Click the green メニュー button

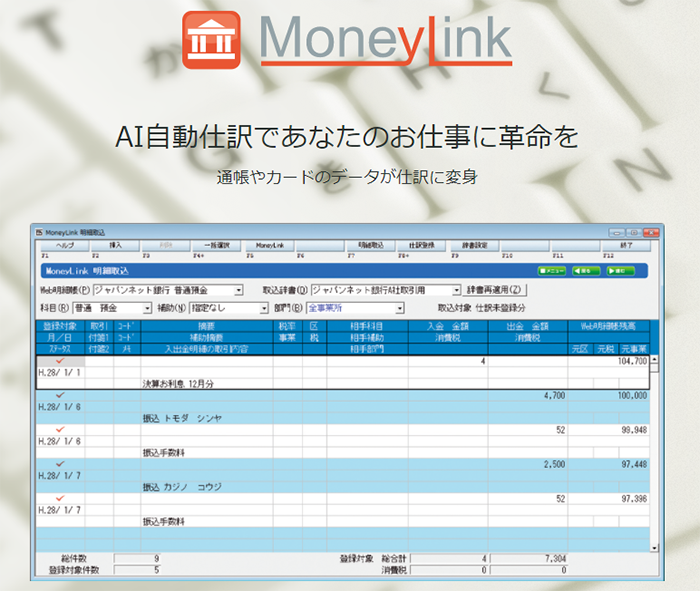click(x=556, y=270)
